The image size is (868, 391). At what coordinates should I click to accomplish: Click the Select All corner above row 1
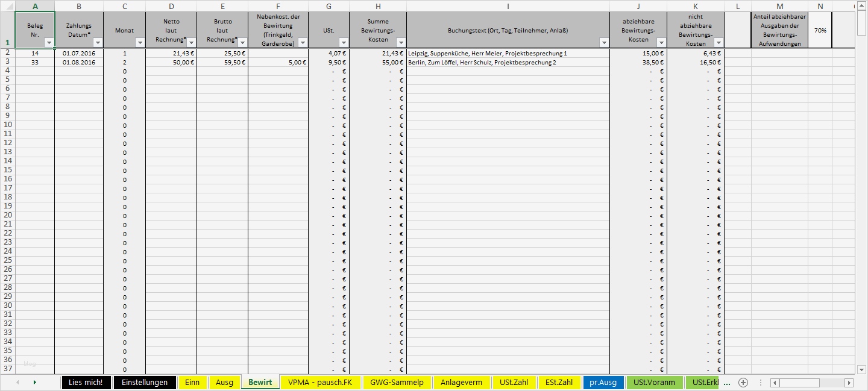[6, 6]
